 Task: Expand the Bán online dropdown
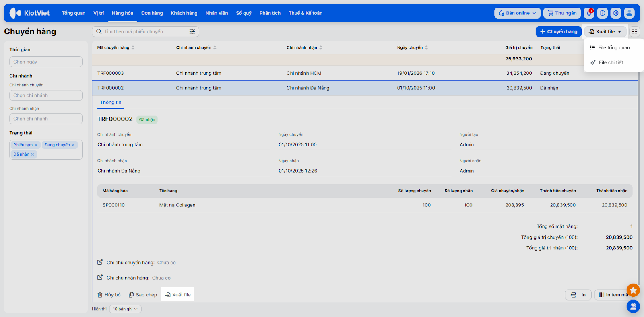pyautogui.click(x=517, y=13)
